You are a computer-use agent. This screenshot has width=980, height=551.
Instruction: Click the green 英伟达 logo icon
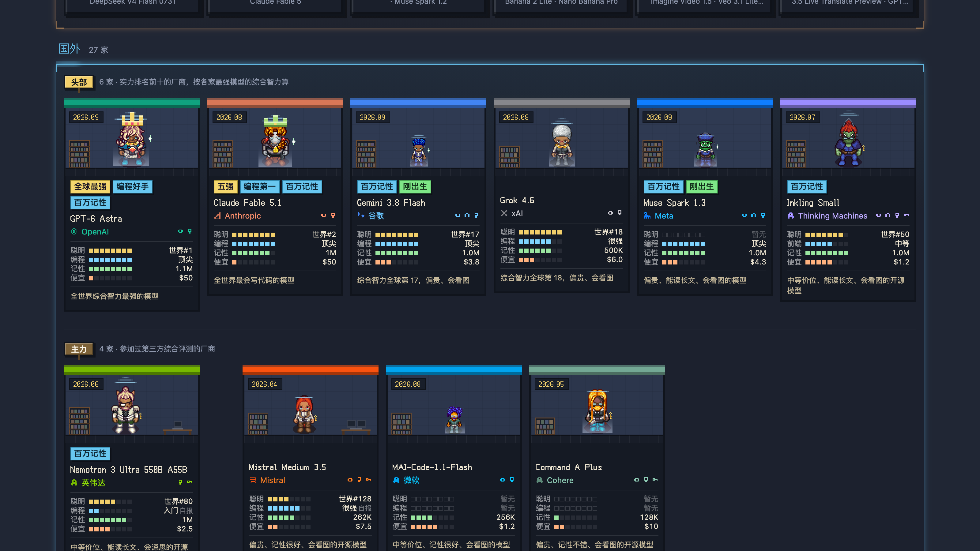[74, 482]
